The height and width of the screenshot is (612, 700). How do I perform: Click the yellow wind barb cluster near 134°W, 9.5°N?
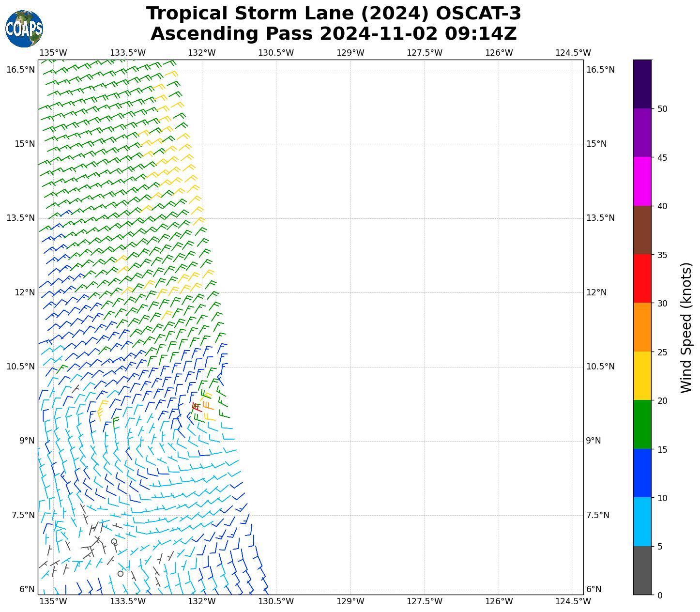[102, 409]
